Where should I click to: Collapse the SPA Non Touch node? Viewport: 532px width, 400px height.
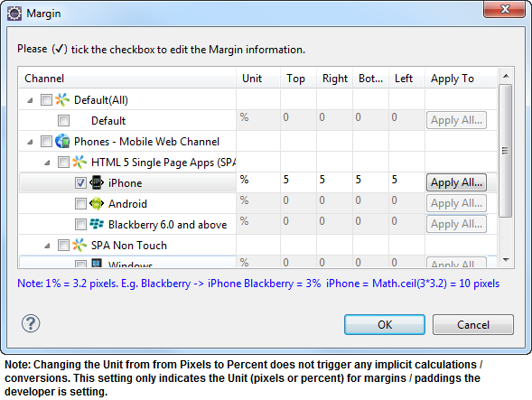click(47, 246)
